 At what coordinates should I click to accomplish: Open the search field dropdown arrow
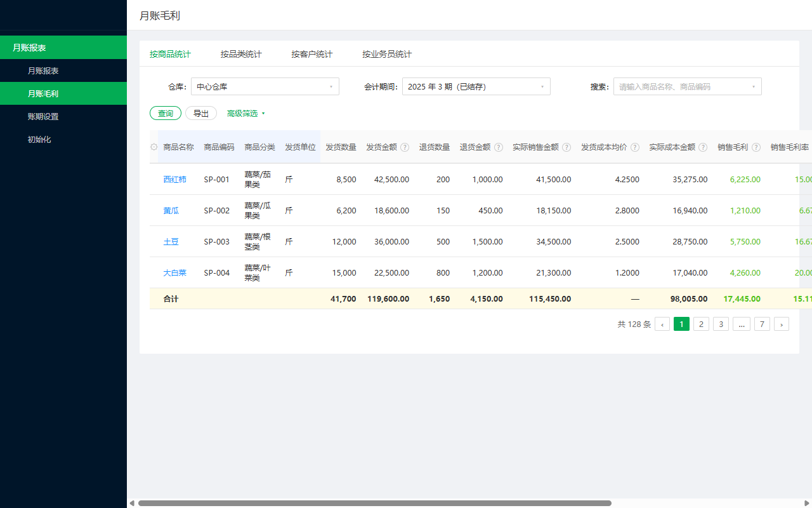coord(754,86)
